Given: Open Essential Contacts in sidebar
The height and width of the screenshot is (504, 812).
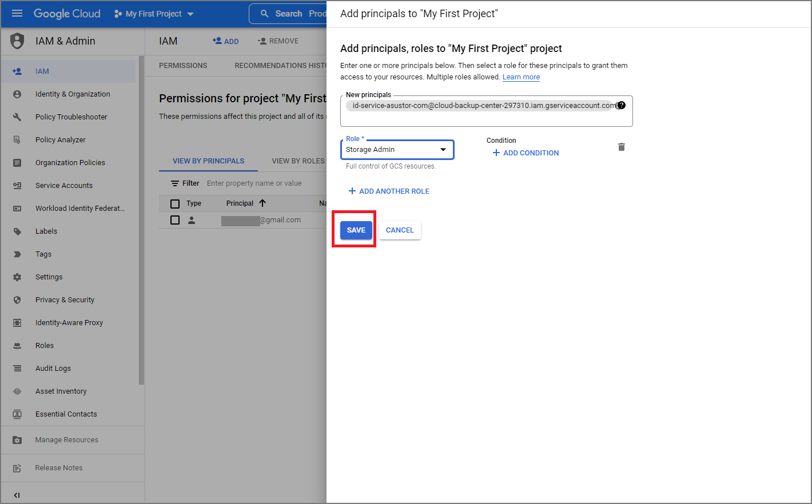Looking at the screenshot, I should (66, 414).
